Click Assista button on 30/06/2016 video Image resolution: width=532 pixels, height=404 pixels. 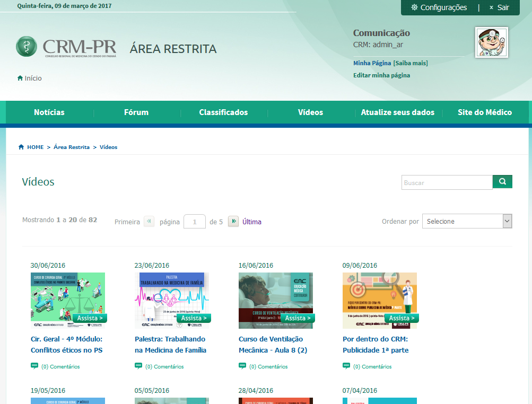click(x=90, y=318)
